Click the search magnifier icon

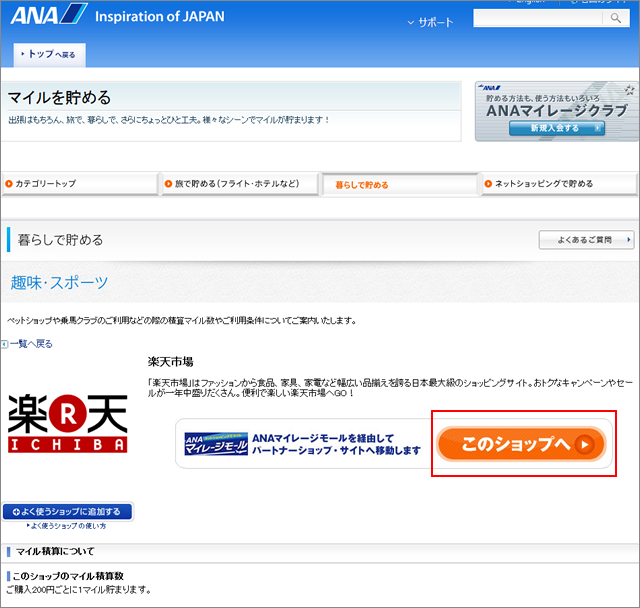coord(616,18)
